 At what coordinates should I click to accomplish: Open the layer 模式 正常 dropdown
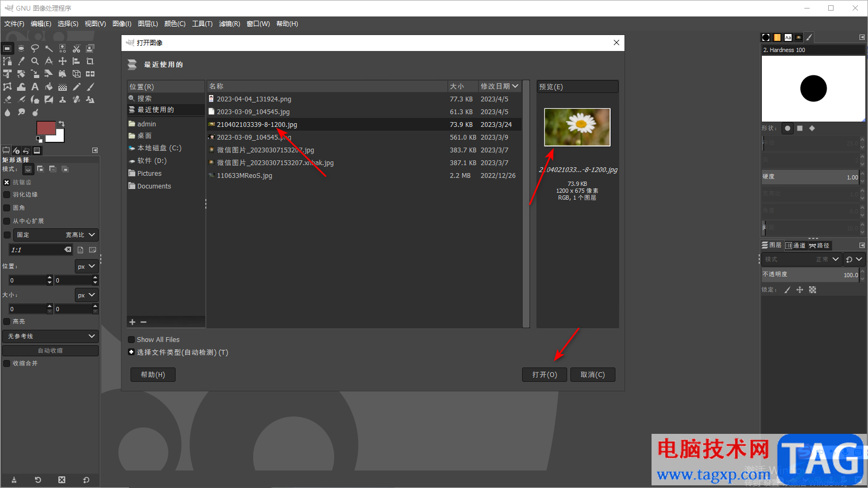(801, 259)
